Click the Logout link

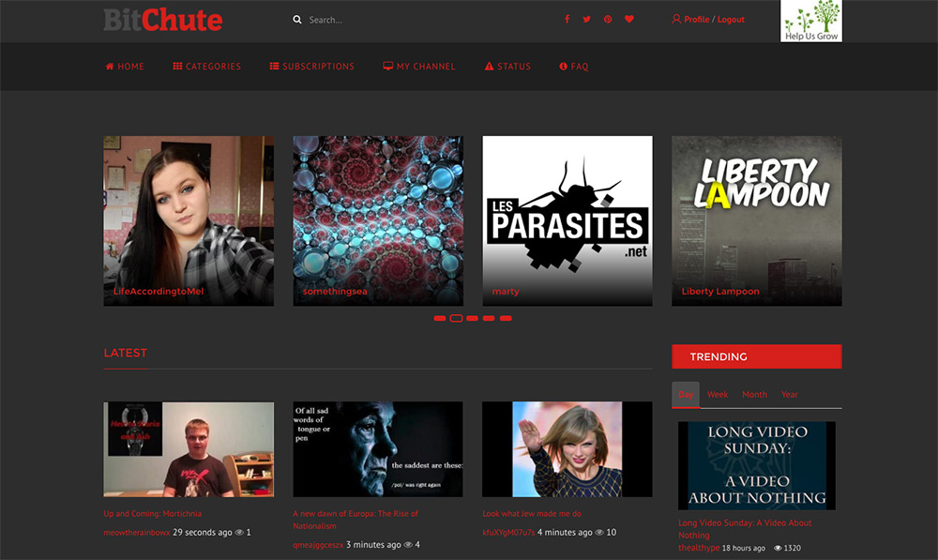coord(731,19)
